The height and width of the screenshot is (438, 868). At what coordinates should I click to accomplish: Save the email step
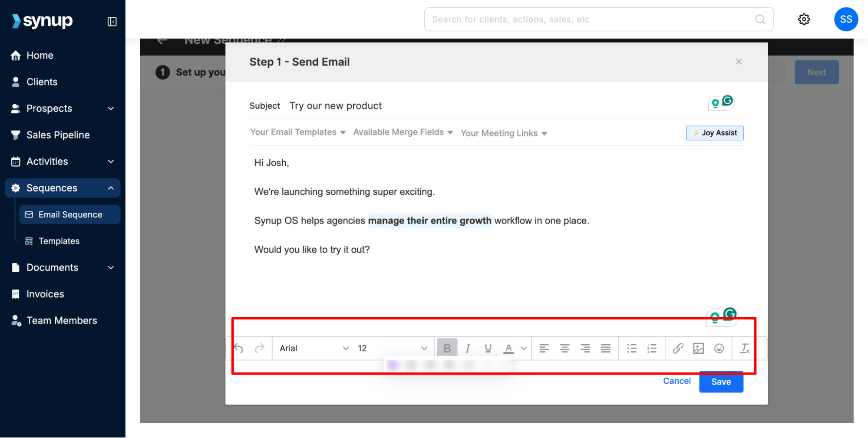pos(721,382)
